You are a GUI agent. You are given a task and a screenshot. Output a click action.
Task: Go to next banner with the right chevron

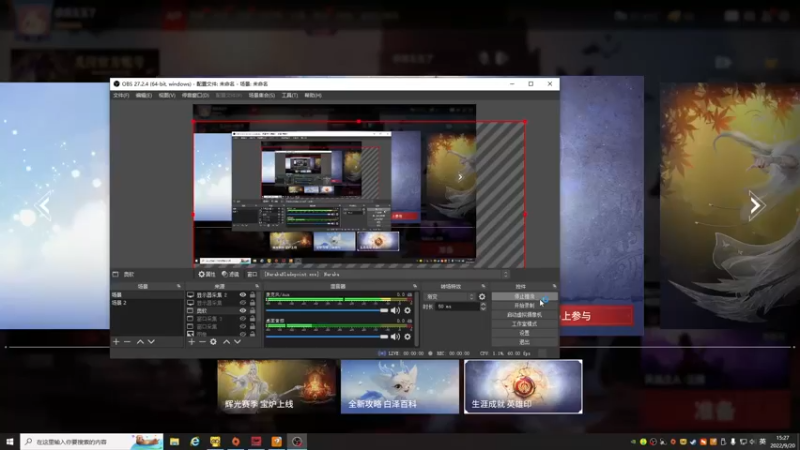tap(756, 206)
